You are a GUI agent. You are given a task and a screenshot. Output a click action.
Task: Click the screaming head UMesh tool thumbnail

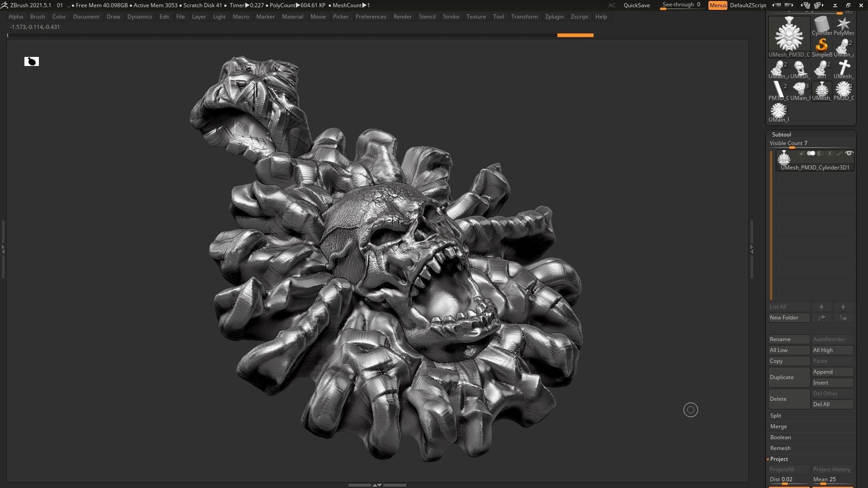[800, 69]
